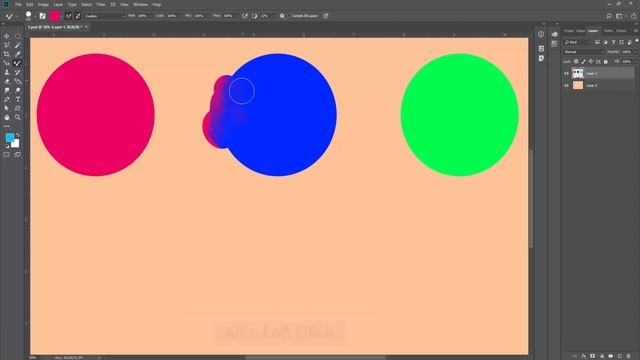Hide the Layer 1 visibility eye
The image size is (640, 360).
click(x=566, y=73)
